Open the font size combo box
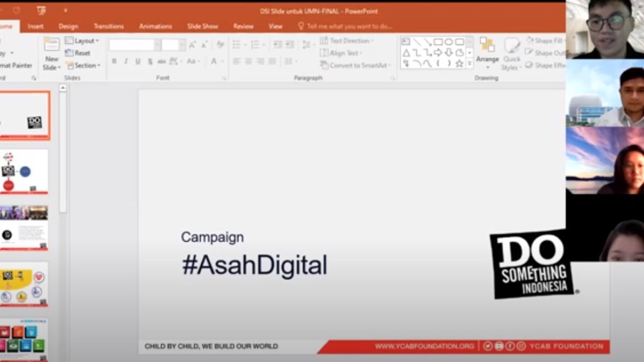This screenshot has height=362, width=644. click(173, 45)
